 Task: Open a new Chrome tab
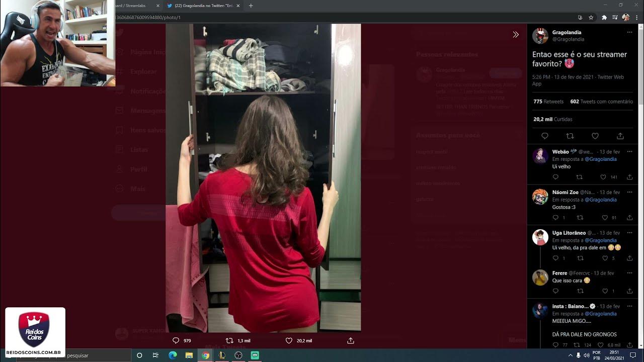click(251, 6)
